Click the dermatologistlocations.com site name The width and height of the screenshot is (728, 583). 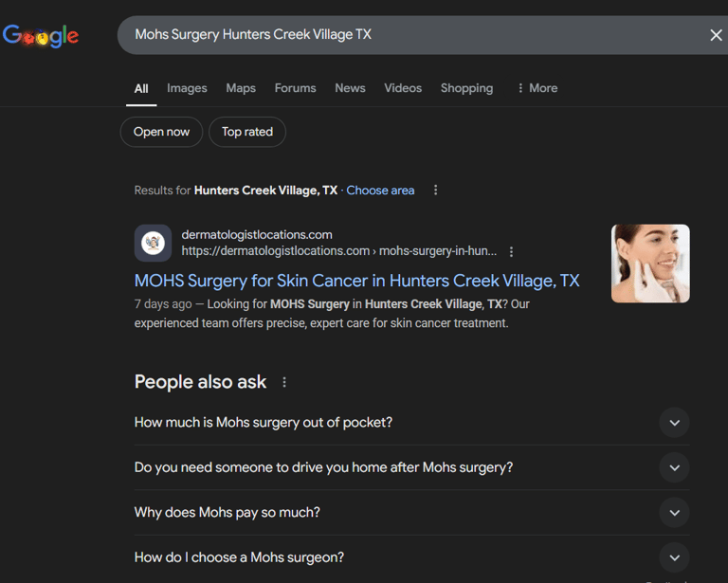click(x=257, y=234)
